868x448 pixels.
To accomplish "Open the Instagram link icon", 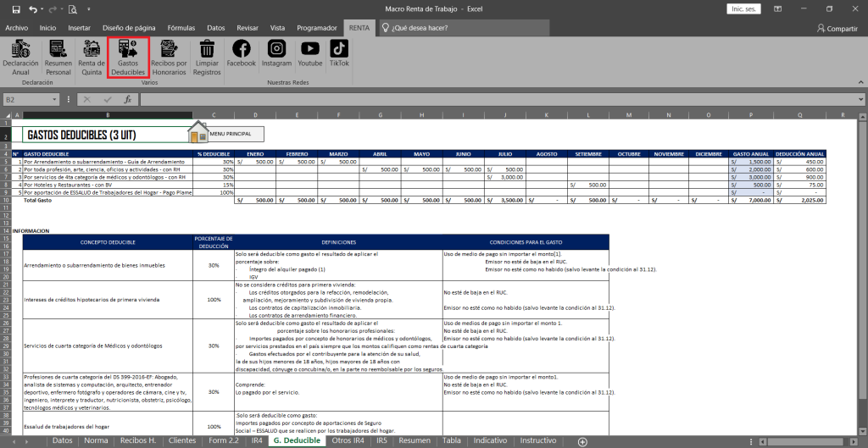I will [276, 48].
